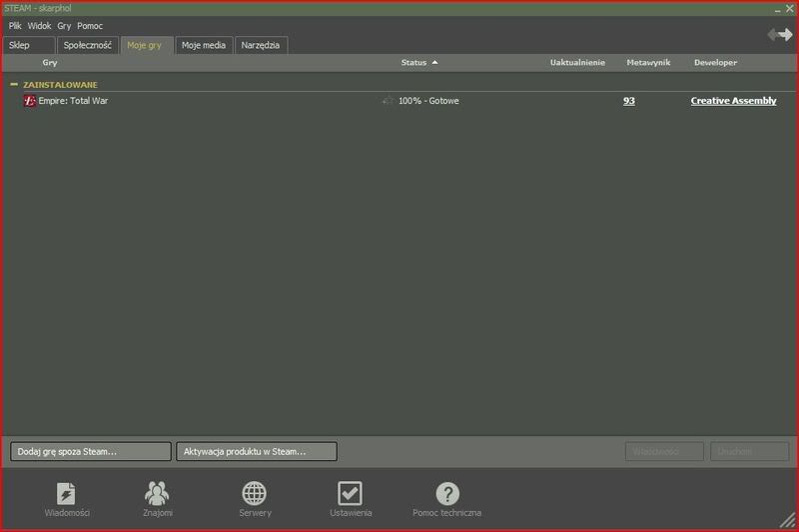The height and width of the screenshot is (532, 799).
Task: Select the Empire: Total War row
Action: 399,101
